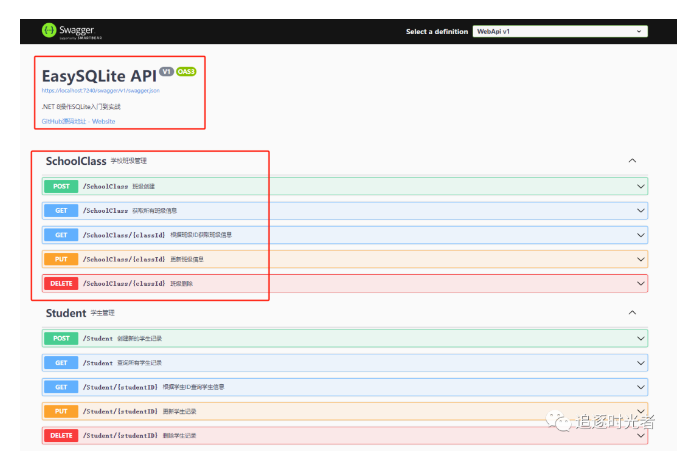Open the WebApi v1 definition dropdown
Image resolution: width=689 pixels, height=461 pixels.
coord(560,31)
